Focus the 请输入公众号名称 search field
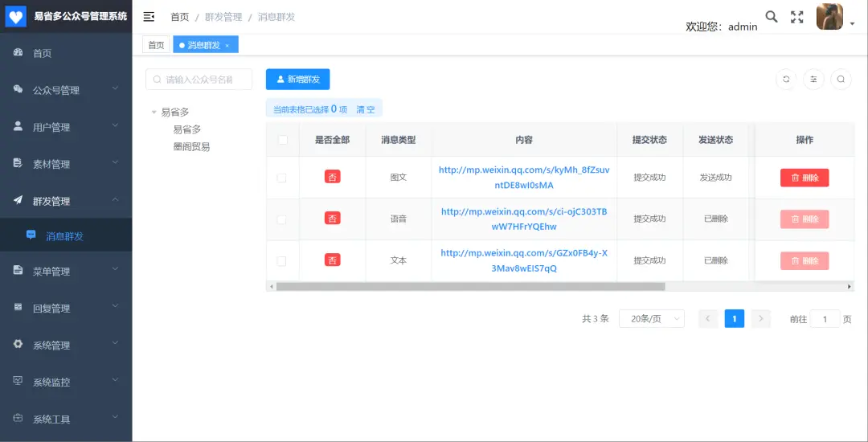This screenshot has height=442, width=868. (x=199, y=79)
